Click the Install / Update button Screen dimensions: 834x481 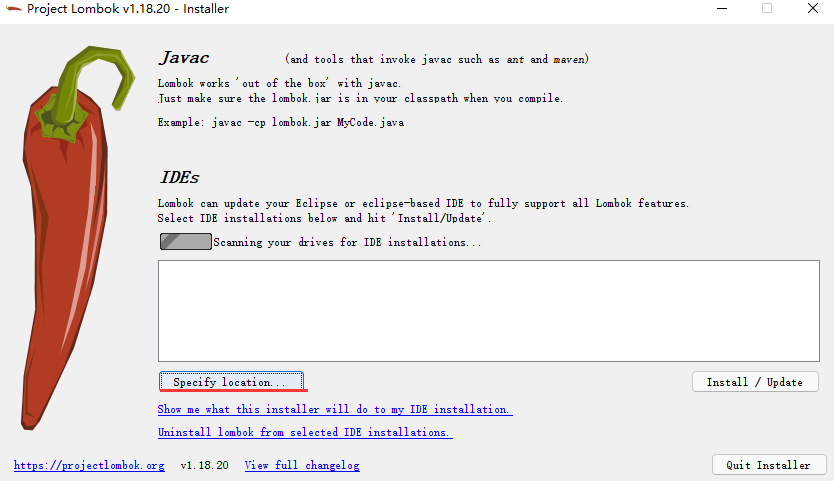click(x=755, y=382)
